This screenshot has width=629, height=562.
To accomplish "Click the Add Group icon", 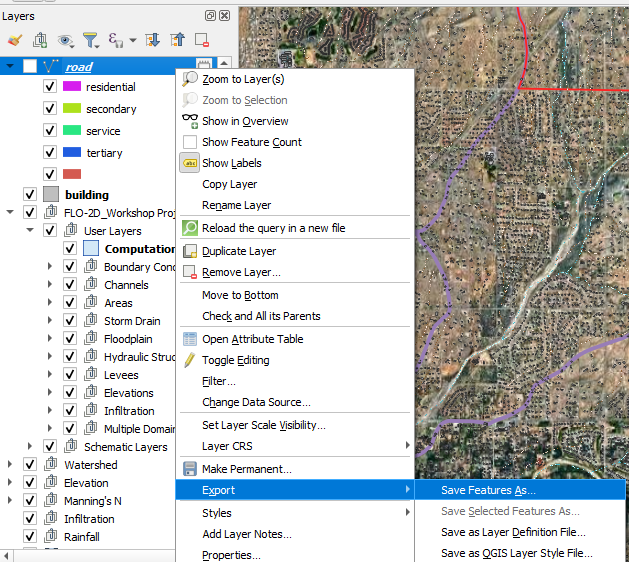I will [40, 41].
